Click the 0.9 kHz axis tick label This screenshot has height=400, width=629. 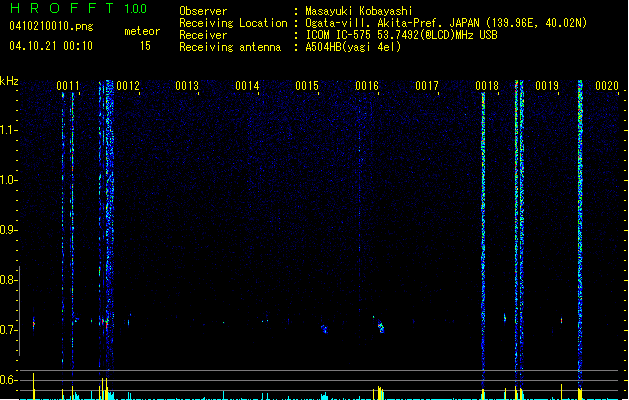tap(8, 230)
